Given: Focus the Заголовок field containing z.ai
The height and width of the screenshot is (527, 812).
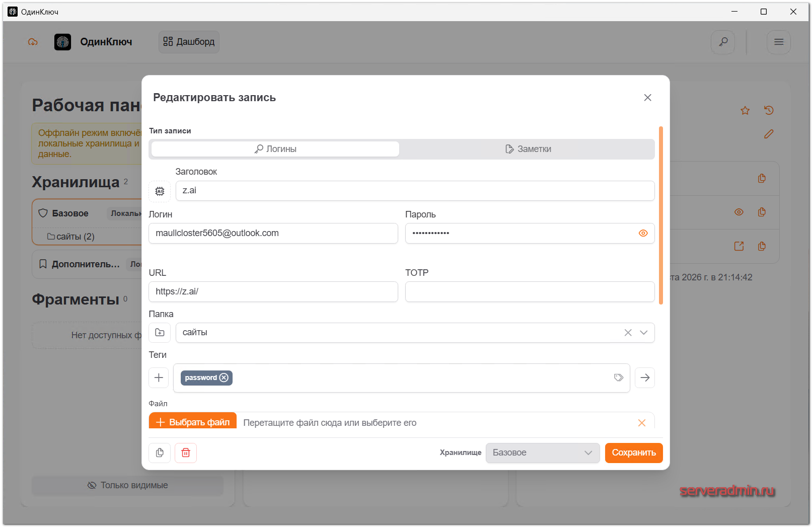Looking at the screenshot, I should 415,191.
